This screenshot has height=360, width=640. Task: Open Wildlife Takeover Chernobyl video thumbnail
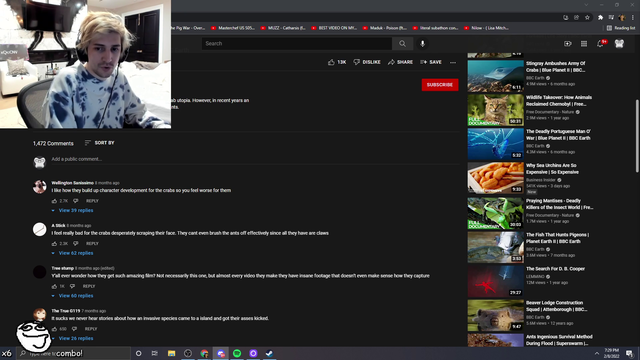tap(496, 110)
